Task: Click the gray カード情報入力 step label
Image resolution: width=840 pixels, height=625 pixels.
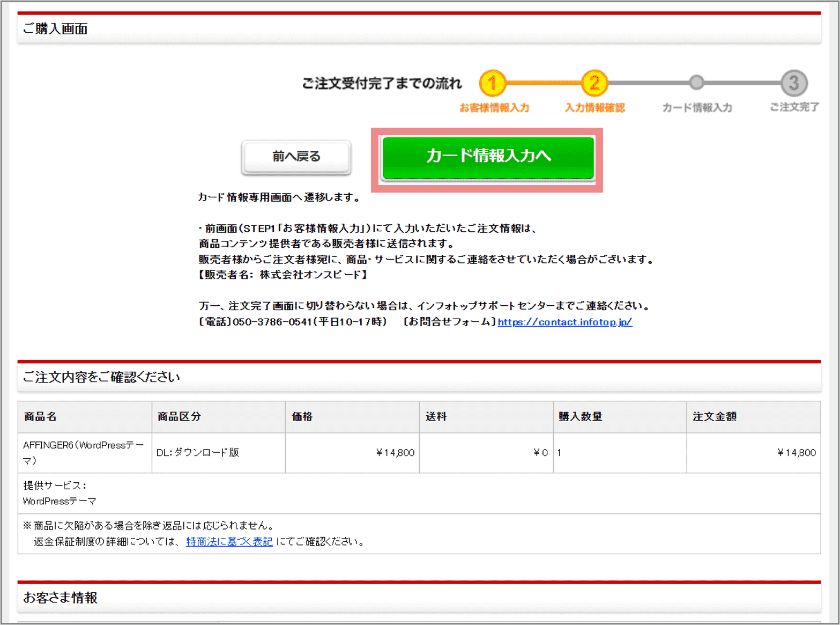Action: 697,108
